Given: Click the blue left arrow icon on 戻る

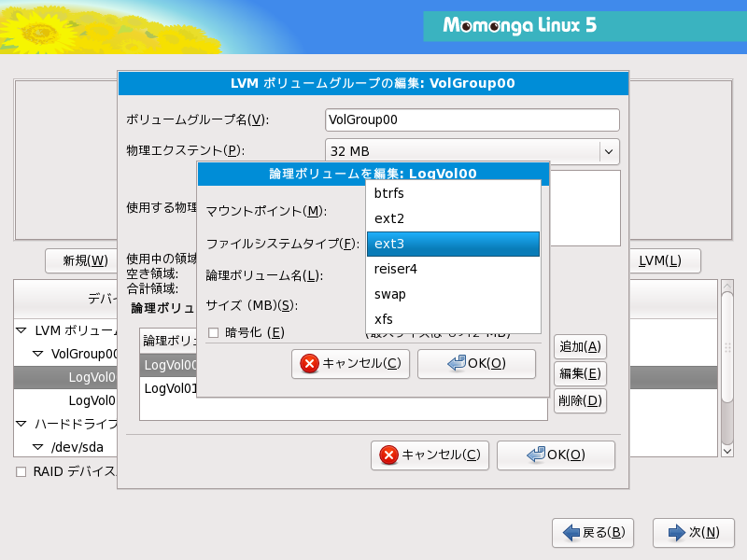Looking at the screenshot, I should point(571,533).
